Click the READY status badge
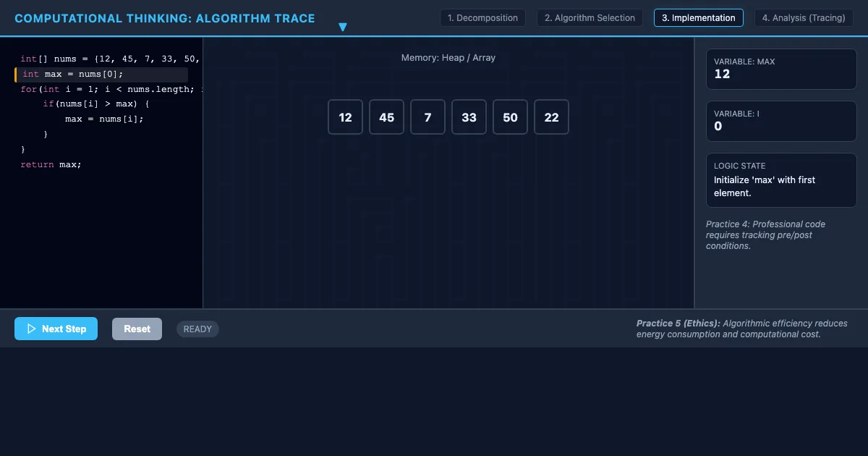The image size is (868, 456). click(197, 329)
